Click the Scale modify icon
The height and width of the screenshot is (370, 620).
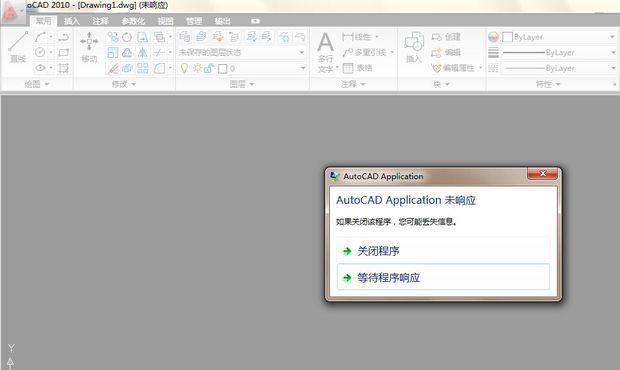(113, 53)
